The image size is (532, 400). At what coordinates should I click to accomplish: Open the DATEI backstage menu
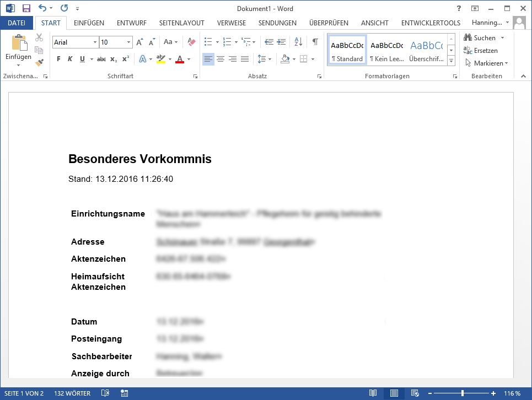click(17, 23)
